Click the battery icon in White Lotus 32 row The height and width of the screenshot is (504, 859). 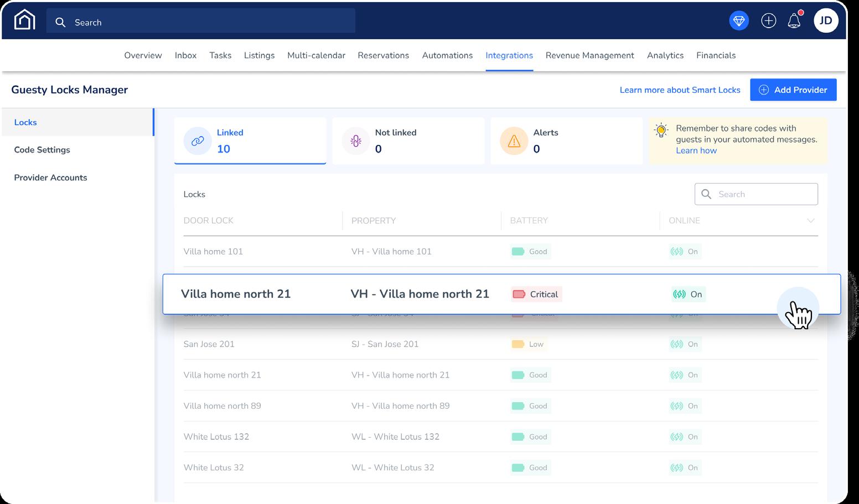point(518,468)
